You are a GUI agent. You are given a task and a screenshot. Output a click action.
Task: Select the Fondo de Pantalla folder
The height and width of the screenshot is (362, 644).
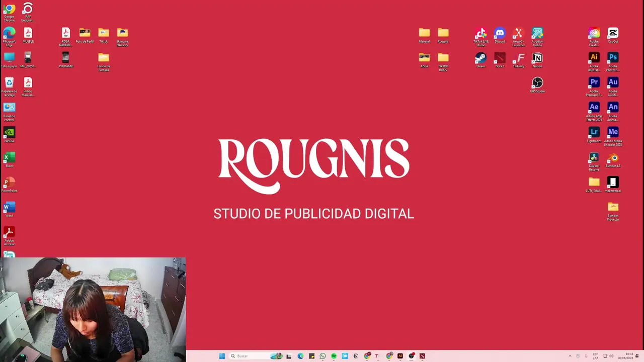(104, 62)
